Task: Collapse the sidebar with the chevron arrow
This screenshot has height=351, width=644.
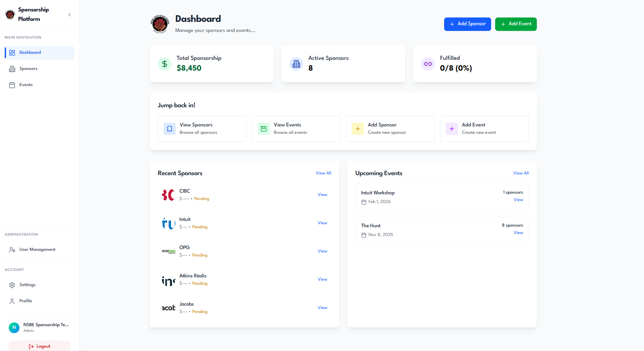Action: (70, 15)
